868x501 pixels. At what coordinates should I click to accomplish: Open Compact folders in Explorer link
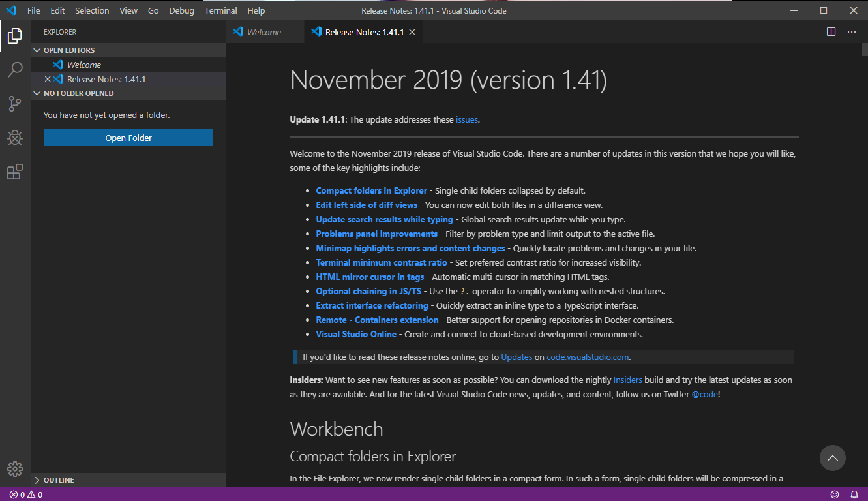tap(371, 190)
